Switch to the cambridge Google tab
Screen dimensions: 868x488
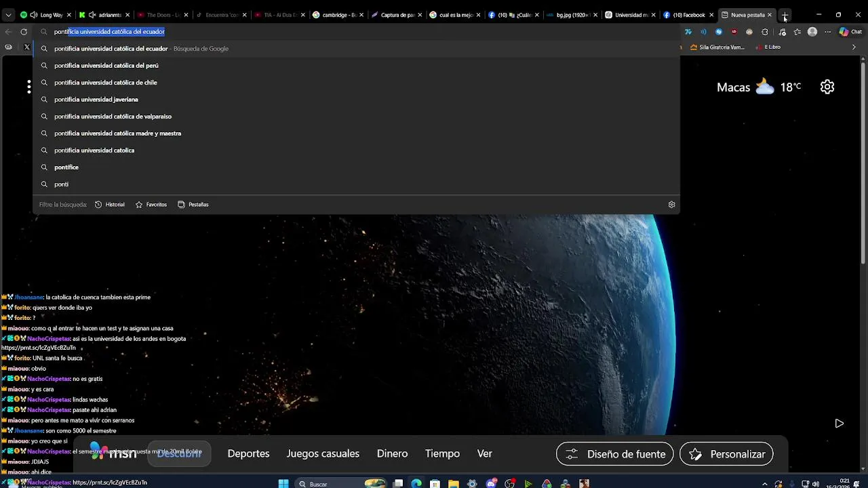tap(338, 15)
